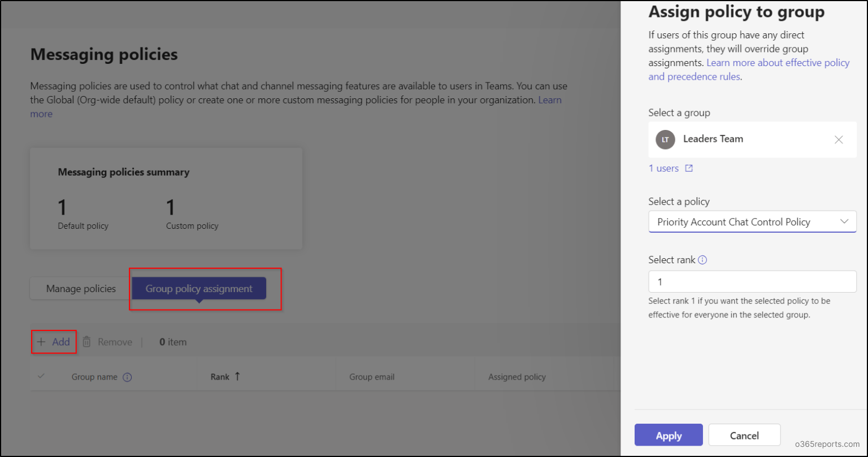Remove Leaders Team from group selection
This screenshot has height=457, width=868.
click(x=839, y=140)
